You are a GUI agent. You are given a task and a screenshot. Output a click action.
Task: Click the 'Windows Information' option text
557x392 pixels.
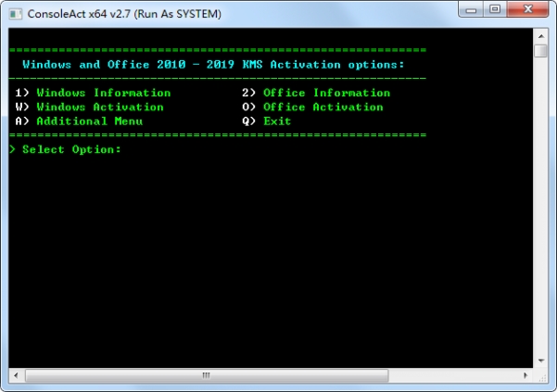pos(104,93)
